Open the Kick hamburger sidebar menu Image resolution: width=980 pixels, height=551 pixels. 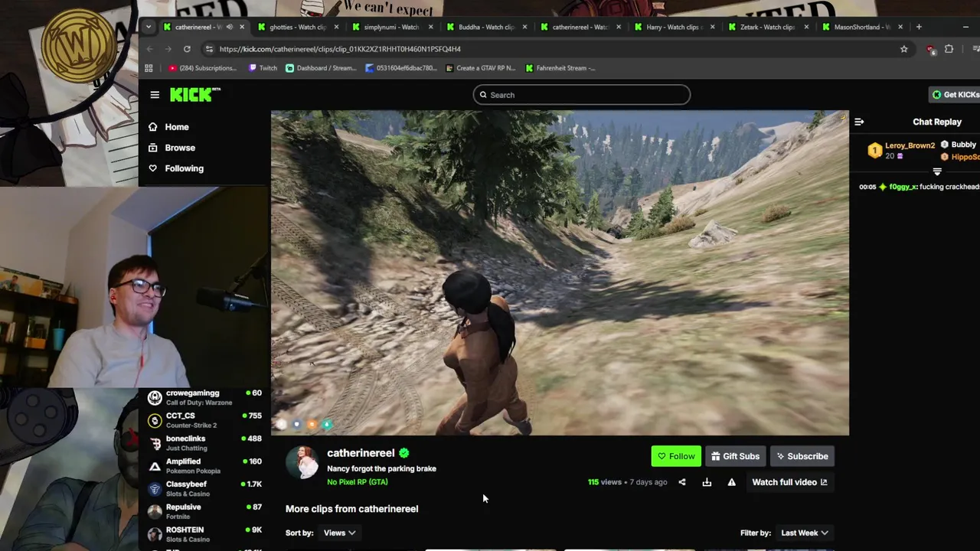155,95
